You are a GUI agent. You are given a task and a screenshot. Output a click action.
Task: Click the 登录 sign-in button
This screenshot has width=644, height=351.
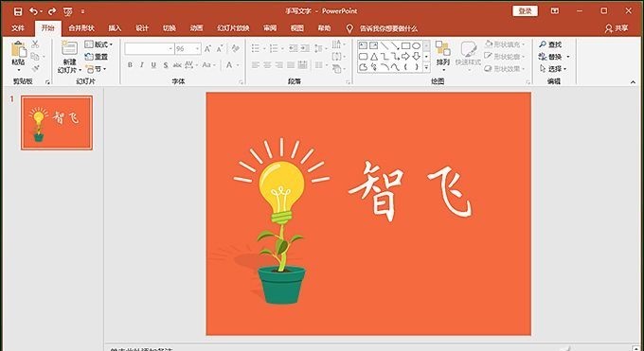click(525, 11)
